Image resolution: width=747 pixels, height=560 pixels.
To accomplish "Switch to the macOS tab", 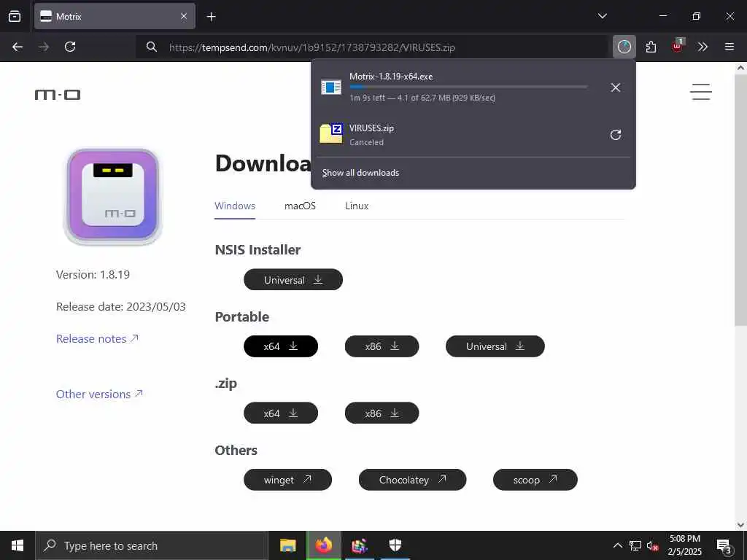I will tap(300, 206).
